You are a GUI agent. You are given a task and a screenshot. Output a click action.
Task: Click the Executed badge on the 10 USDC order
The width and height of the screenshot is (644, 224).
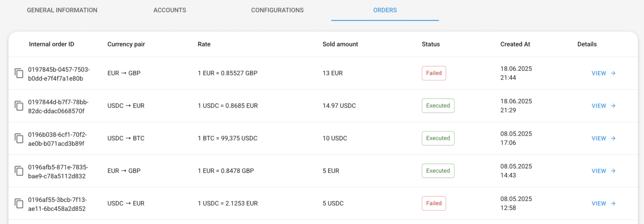coord(438,138)
